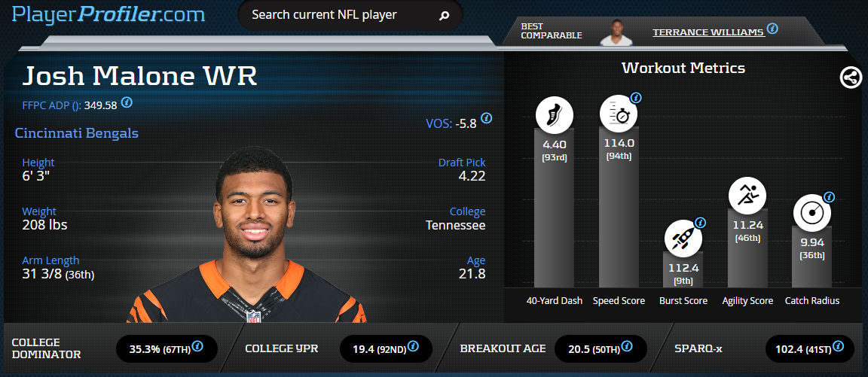Screen dimensions: 868x377
Task: Open info icon next to VOS value
Action: tap(486, 118)
